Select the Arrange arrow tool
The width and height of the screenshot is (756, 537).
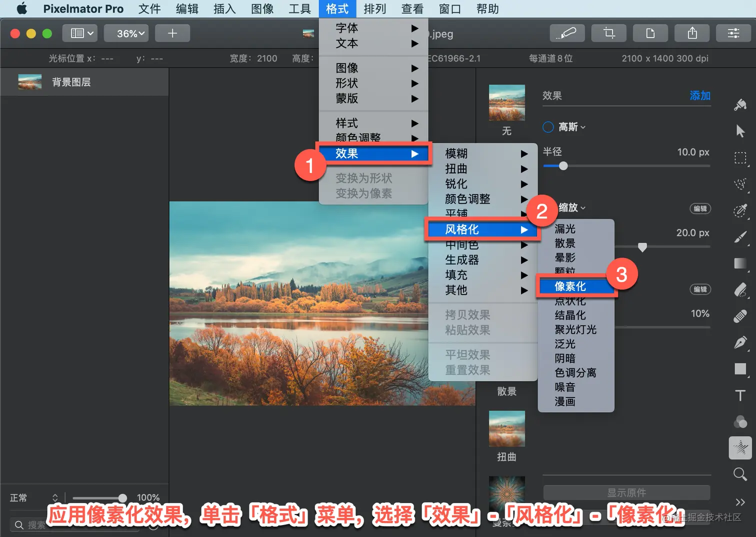pos(740,131)
